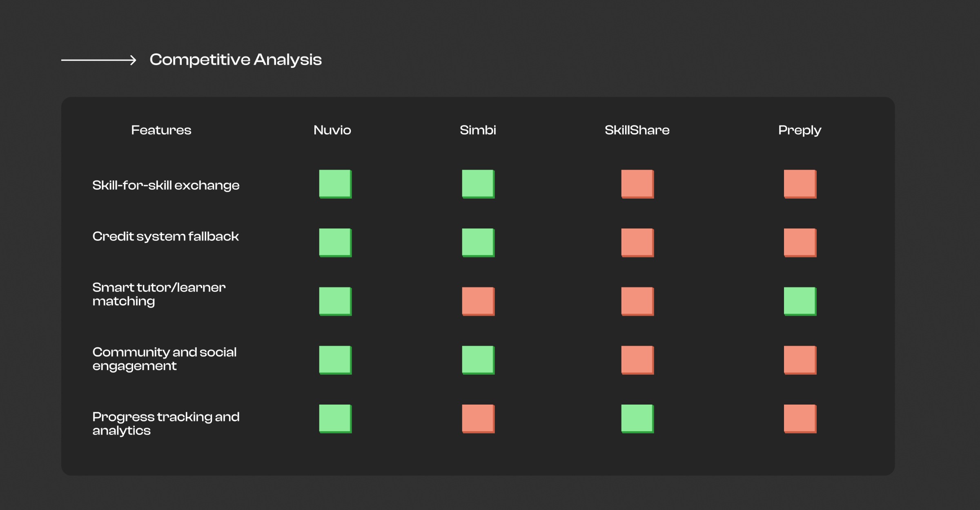Click SkillShare's green square for Progress tracking and analytics
This screenshot has width=980, height=510.
pos(637,419)
